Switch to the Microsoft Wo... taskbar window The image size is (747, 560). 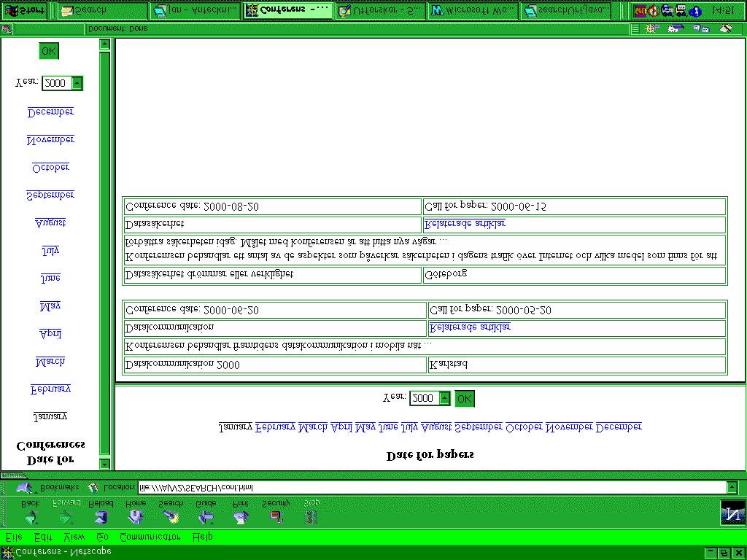tap(473, 10)
